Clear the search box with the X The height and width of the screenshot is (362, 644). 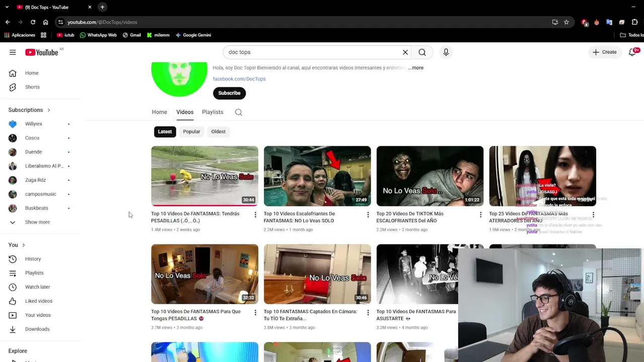[405, 52]
